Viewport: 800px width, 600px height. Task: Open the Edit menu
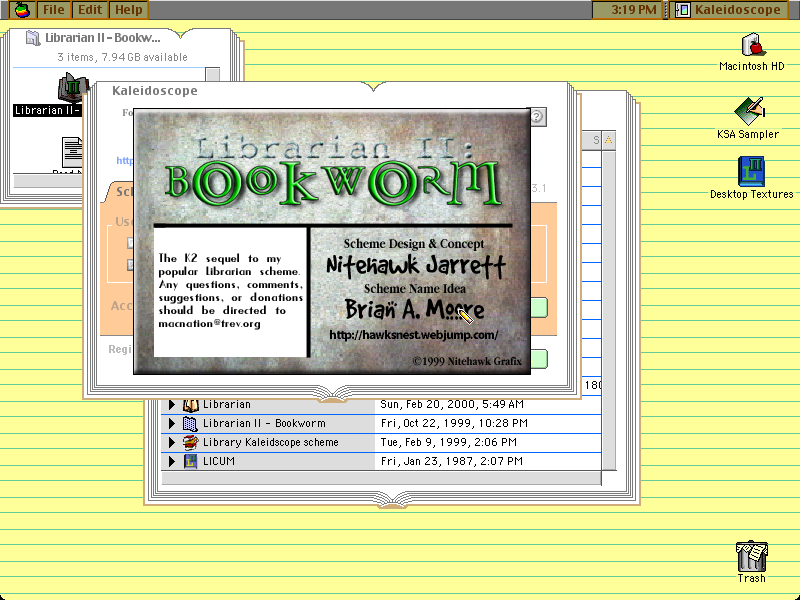[x=90, y=10]
